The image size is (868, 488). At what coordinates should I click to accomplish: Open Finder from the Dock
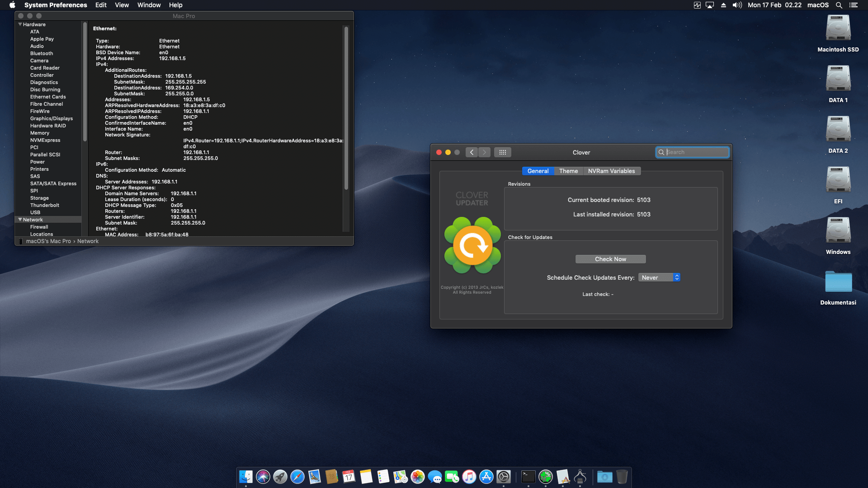(x=245, y=477)
